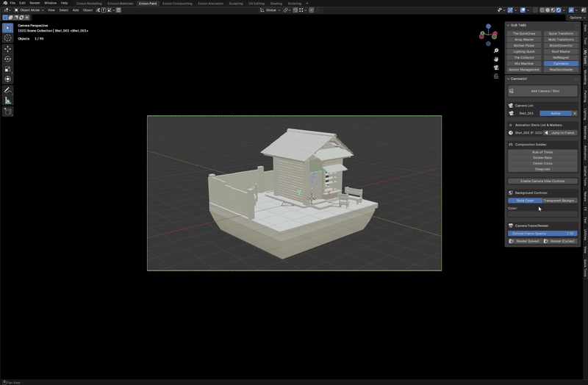Open the My Tools sidebar tab
This screenshot has width=588, height=385.
[x=585, y=57]
